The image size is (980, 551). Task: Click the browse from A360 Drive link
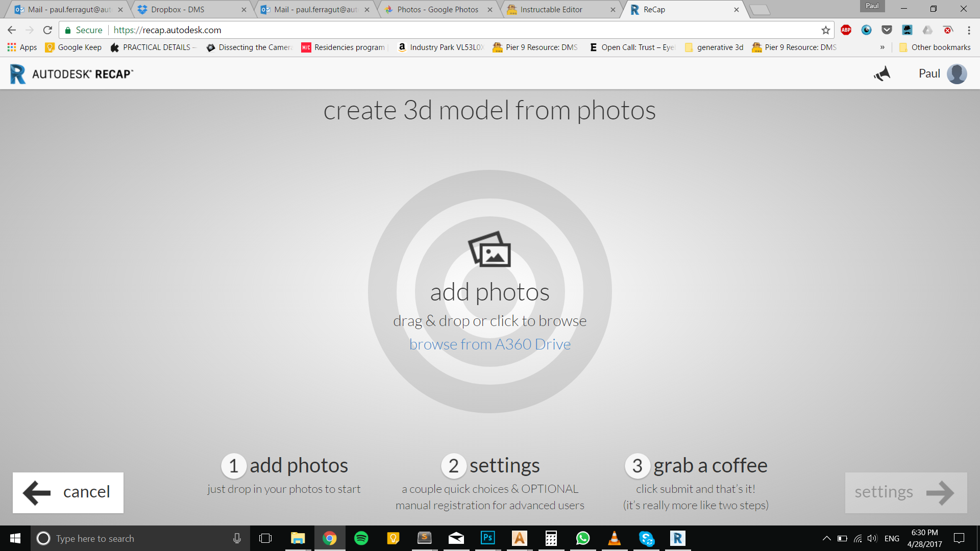tap(489, 344)
